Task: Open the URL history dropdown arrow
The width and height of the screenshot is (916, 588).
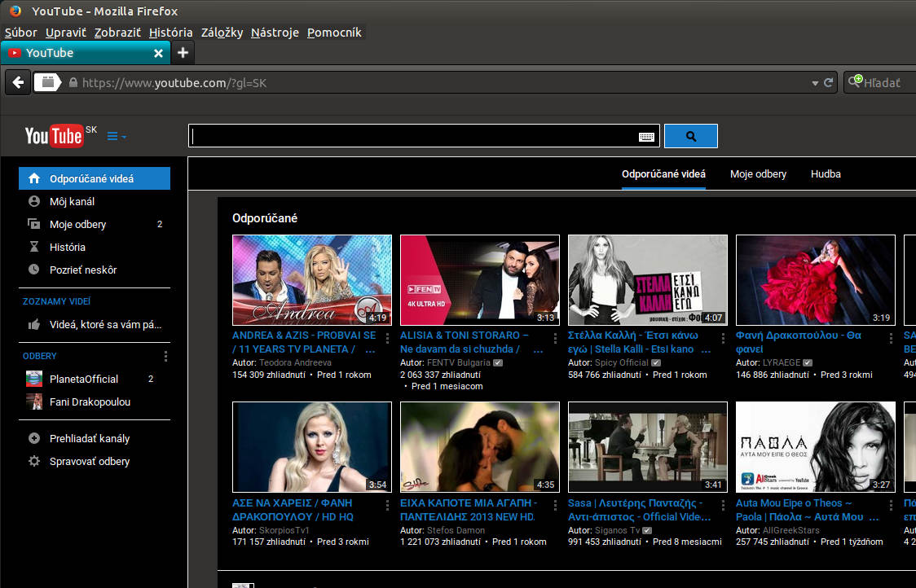Action: (815, 84)
